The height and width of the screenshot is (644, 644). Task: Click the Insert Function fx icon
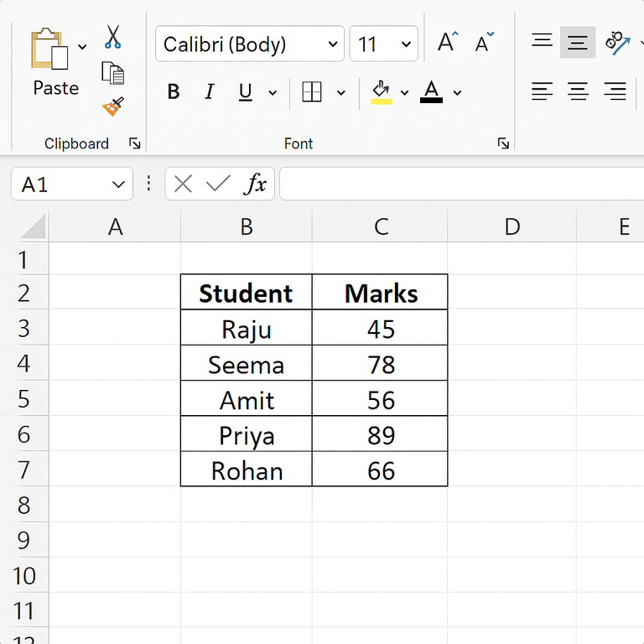[x=255, y=183]
